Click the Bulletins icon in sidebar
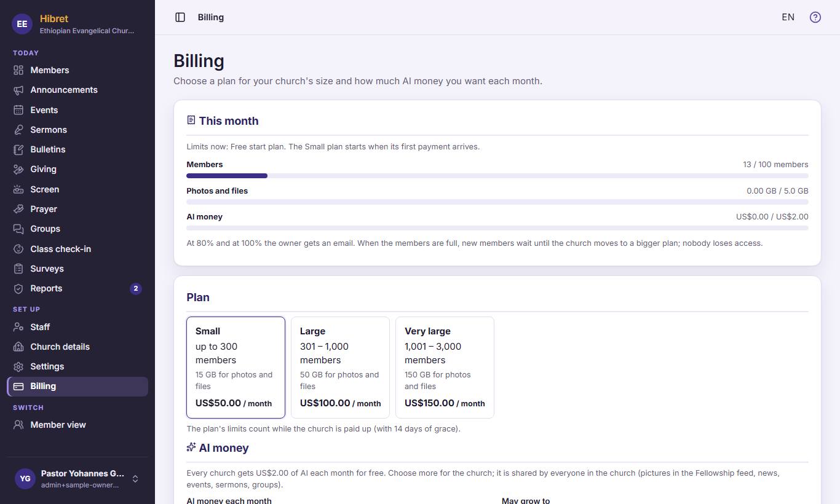 [18, 149]
